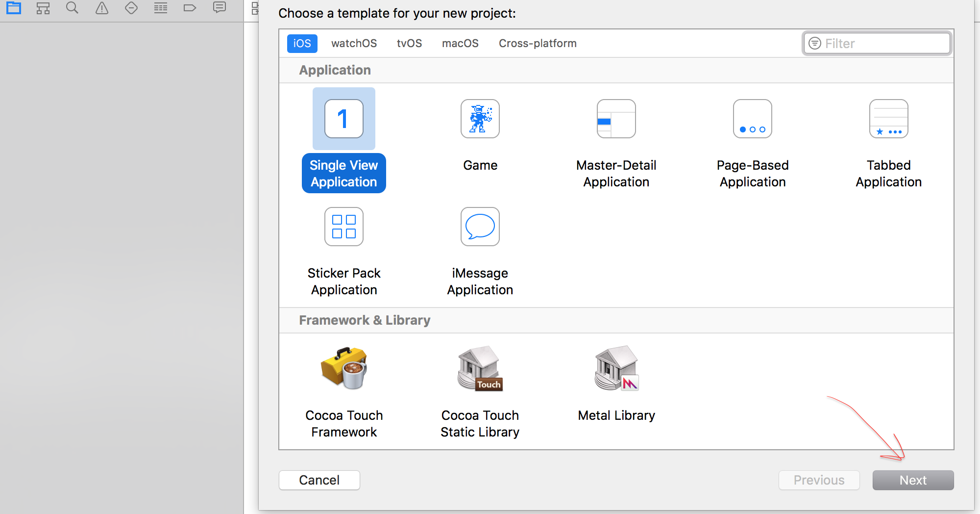The width and height of the screenshot is (980, 514).
Task: Open the Symbol navigator hierarchy icon
Action: [43, 8]
